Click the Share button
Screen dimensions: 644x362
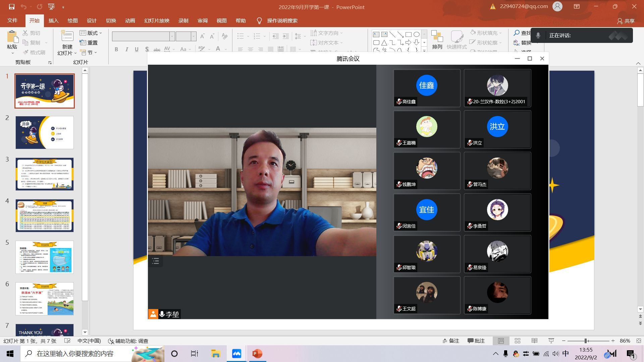(626, 21)
